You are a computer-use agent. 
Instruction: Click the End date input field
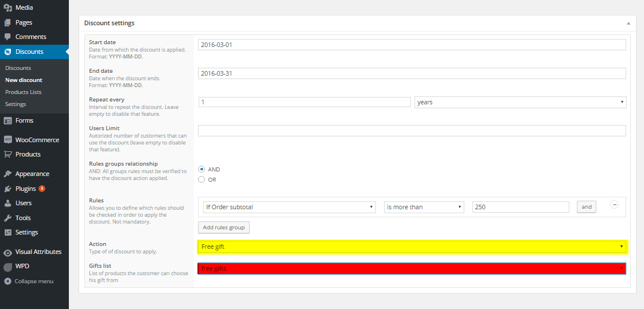[412, 73]
